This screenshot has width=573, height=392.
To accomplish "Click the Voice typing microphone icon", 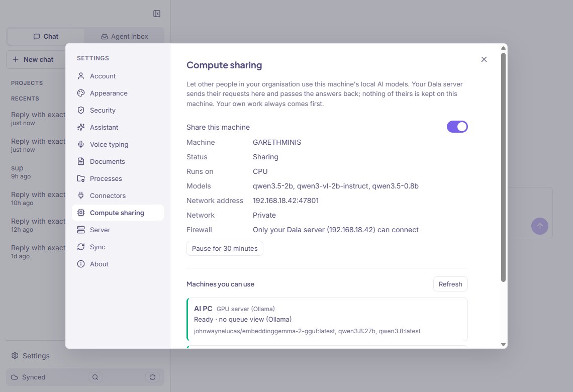I will click(81, 144).
